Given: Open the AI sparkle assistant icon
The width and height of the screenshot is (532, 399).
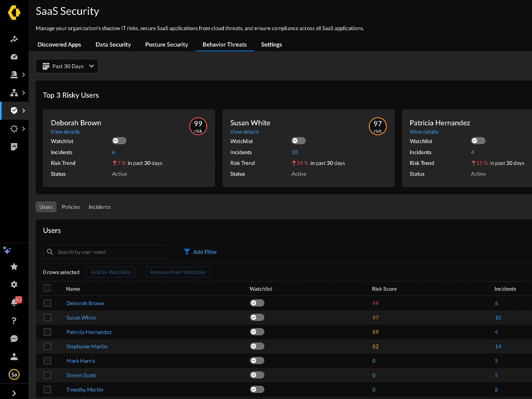Looking at the screenshot, I should [x=7, y=250].
